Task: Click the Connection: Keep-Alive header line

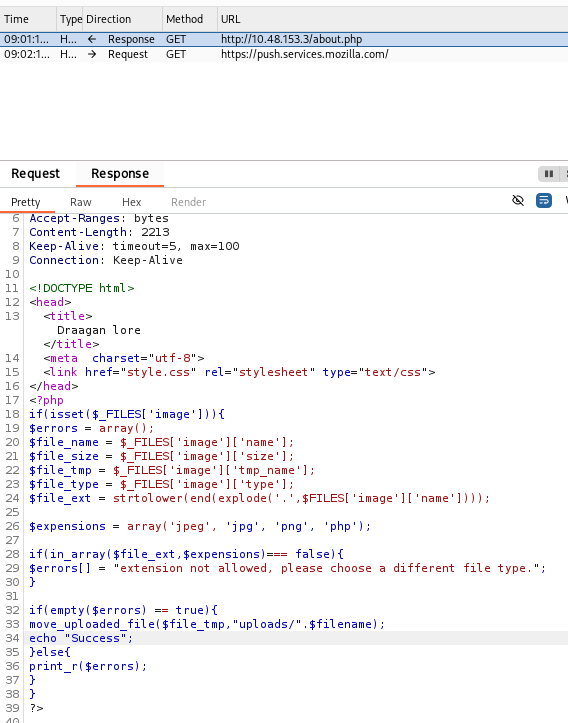Action: pyautogui.click(x=106, y=260)
